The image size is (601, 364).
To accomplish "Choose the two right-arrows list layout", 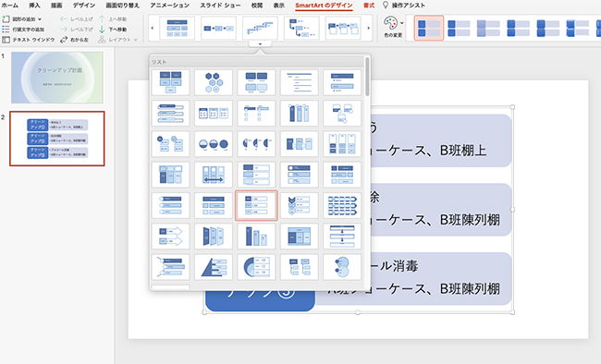I will [x=170, y=236].
